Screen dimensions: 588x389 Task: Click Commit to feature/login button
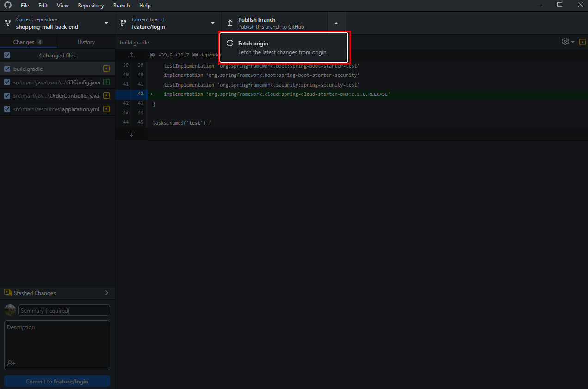coord(57,382)
